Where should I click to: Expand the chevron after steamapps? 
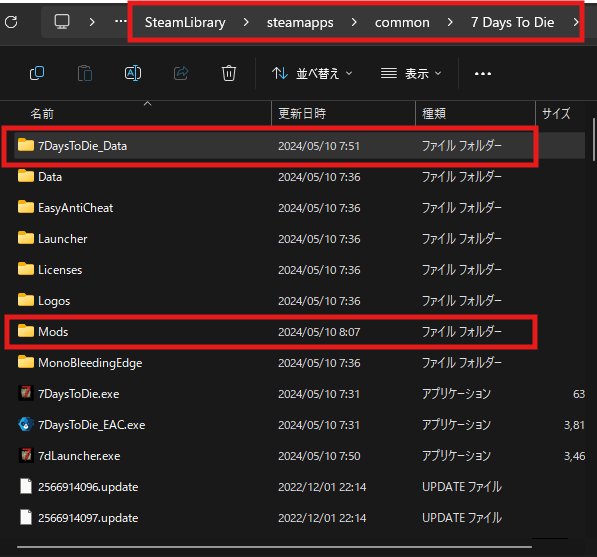pos(354,22)
